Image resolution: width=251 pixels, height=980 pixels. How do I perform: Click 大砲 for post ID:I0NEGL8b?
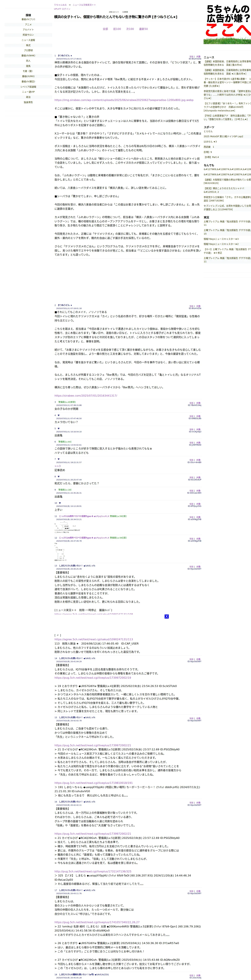(x=198, y=416)
